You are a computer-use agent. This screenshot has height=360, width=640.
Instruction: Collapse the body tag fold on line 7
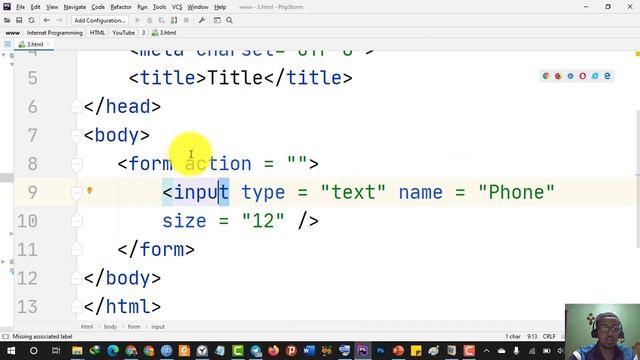[77, 136]
